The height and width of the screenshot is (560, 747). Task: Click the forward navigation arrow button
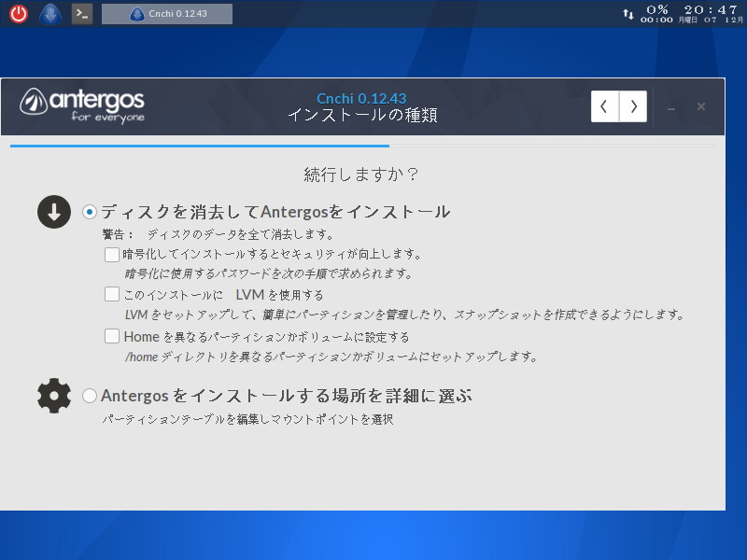pos(632,105)
